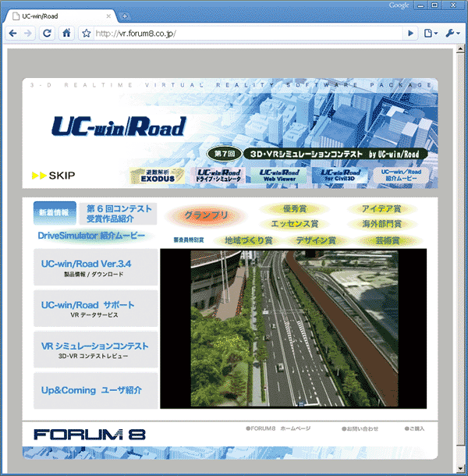Viewport: 468px width, 476px height.
Task: Open the EXODUS banner
Action: click(157, 176)
